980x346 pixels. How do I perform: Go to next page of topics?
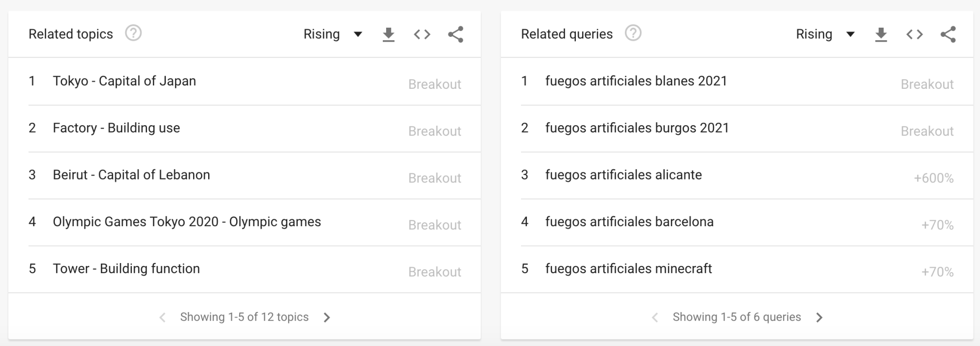(x=327, y=317)
